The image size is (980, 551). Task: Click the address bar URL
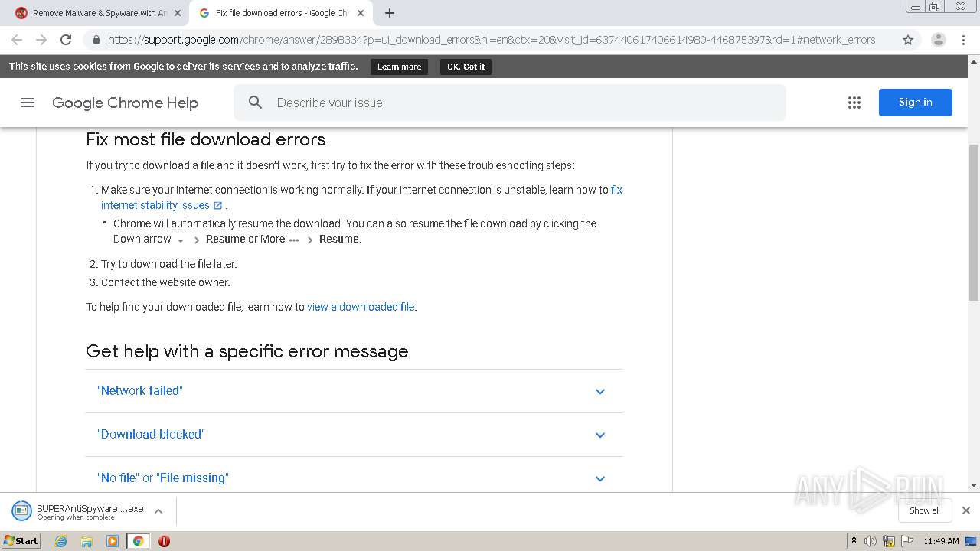click(492, 40)
